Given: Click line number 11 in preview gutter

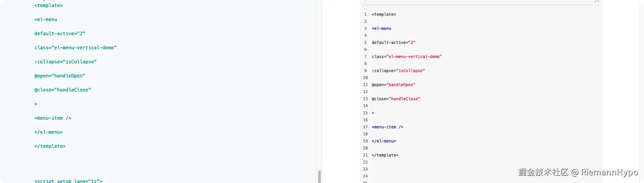Looking at the screenshot, I should (x=365, y=85).
